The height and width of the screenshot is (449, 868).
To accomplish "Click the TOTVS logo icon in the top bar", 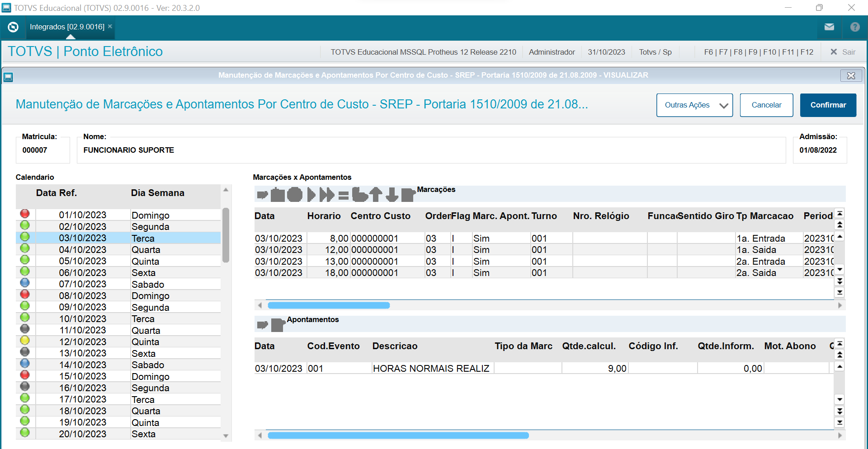I will pyautogui.click(x=13, y=27).
